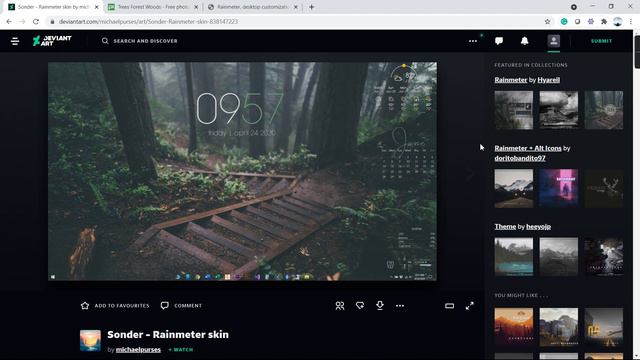Click the Search and Discover field
Image resolution: width=640 pixels, height=360 pixels.
click(x=146, y=41)
